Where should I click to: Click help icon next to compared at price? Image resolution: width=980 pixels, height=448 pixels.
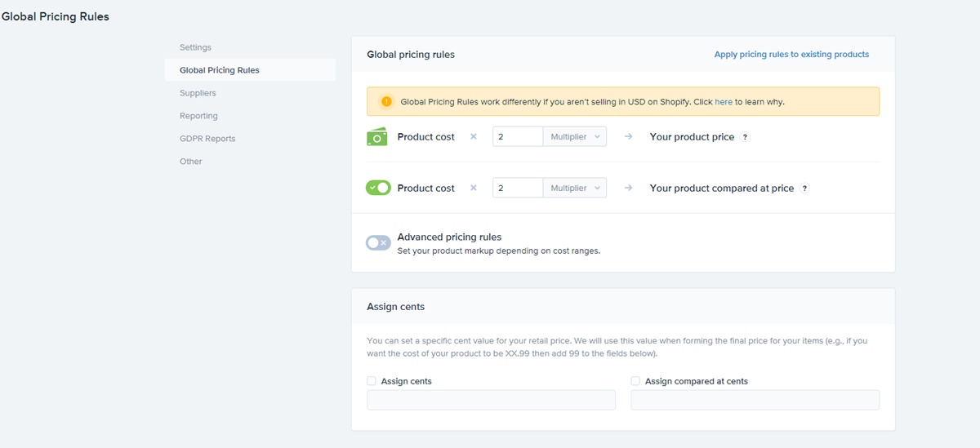click(x=804, y=189)
